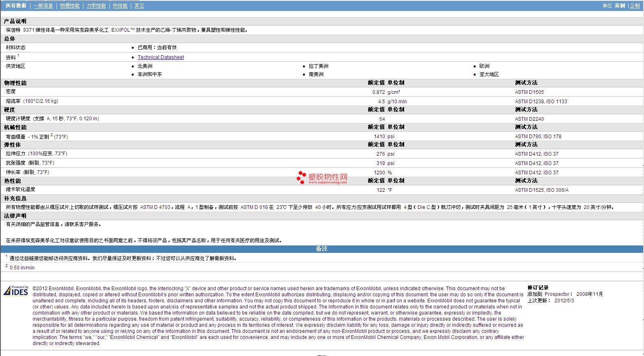The width and height of the screenshot is (644, 356).
Task: Switch units to 公制
Action: (x=635, y=6)
